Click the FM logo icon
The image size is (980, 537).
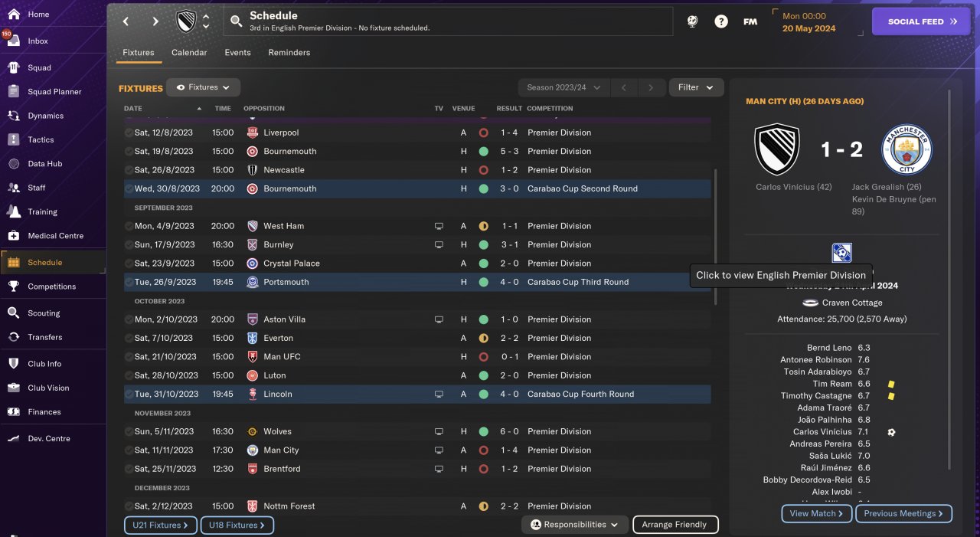click(750, 21)
